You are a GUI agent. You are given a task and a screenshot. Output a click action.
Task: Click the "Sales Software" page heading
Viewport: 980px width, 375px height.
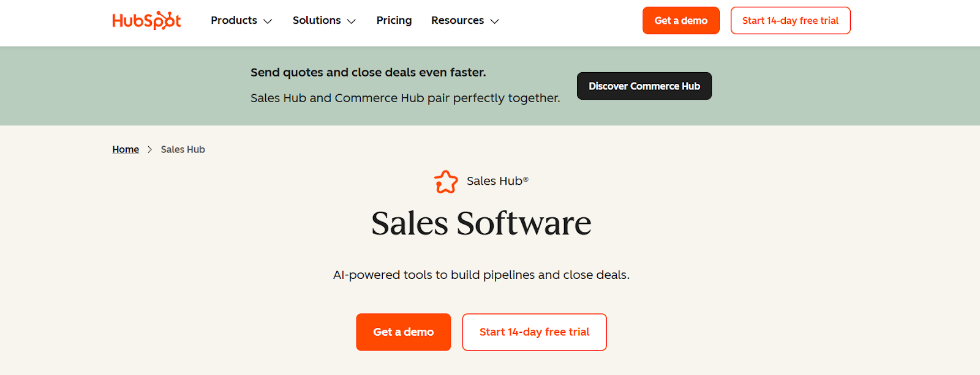[x=481, y=223]
